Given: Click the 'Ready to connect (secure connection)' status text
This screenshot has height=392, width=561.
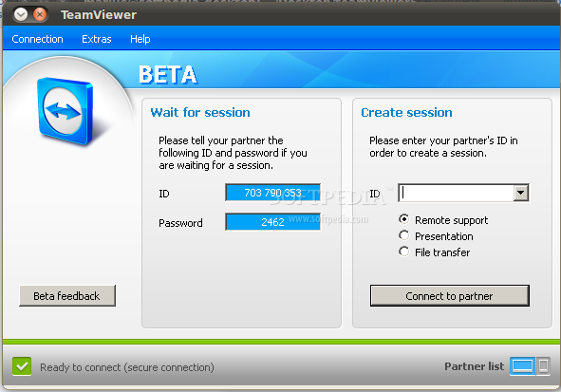Looking at the screenshot, I should [127, 367].
